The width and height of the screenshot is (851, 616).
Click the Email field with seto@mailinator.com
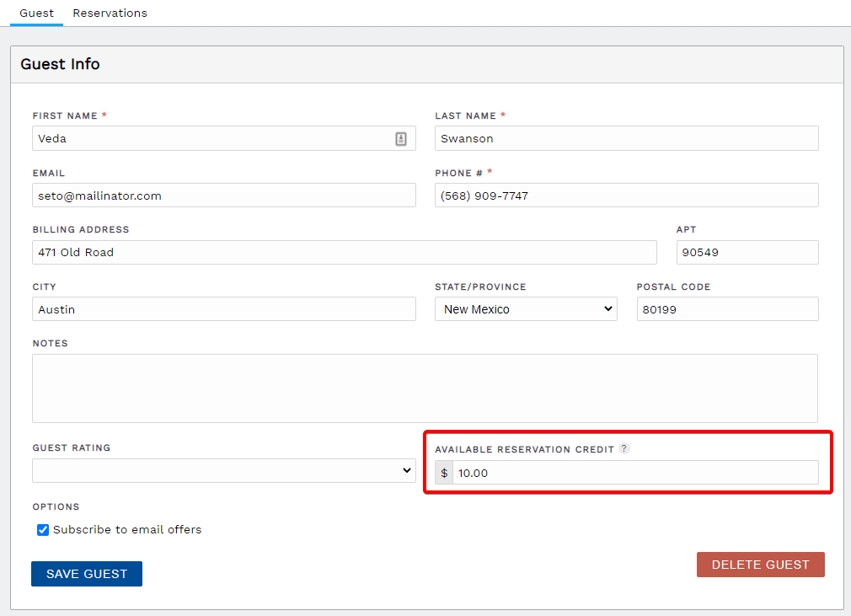223,195
